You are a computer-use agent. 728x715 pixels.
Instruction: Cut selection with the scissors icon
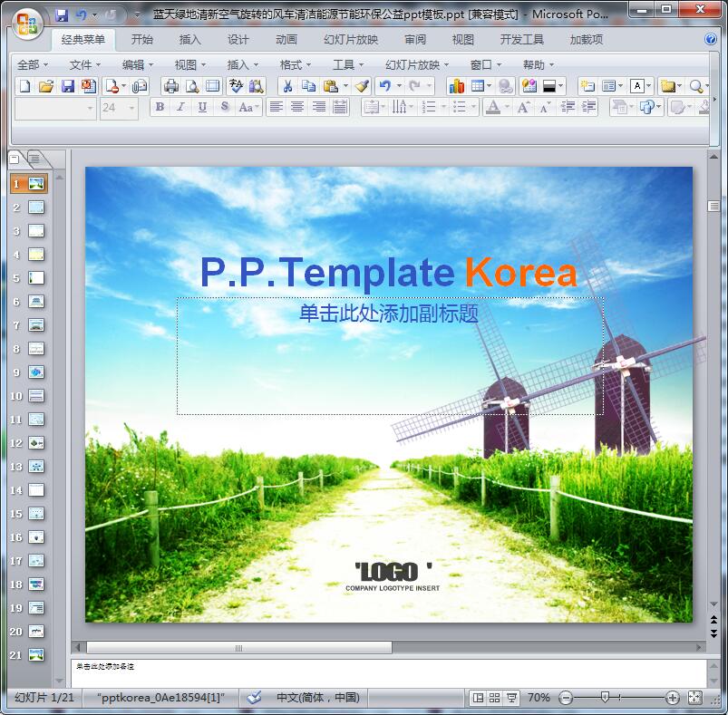(288, 86)
